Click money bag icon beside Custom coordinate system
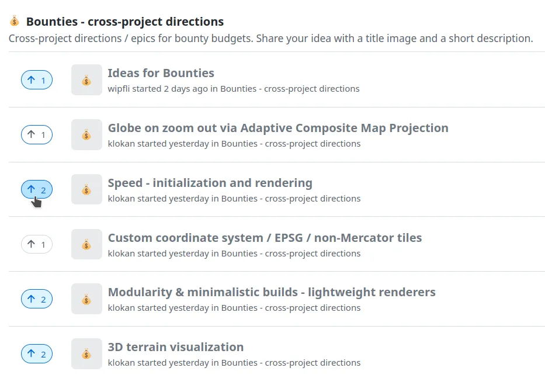Viewport: 545px width, 392px height. tap(86, 244)
